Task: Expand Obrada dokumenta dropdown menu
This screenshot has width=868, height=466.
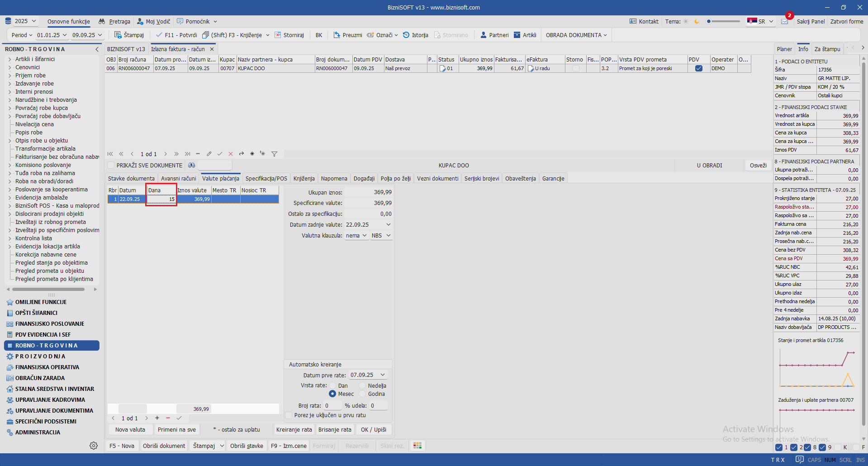Action: click(x=576, y=35)
